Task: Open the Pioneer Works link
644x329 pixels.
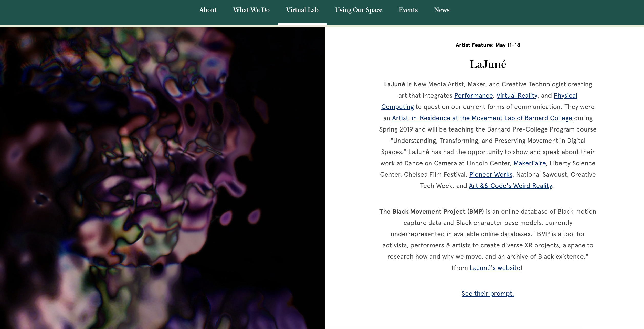Action: (x=491, y=175)
